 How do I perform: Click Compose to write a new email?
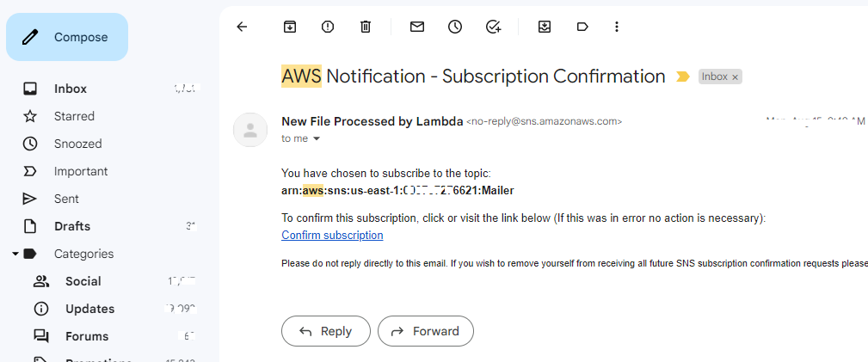[67, 37]
